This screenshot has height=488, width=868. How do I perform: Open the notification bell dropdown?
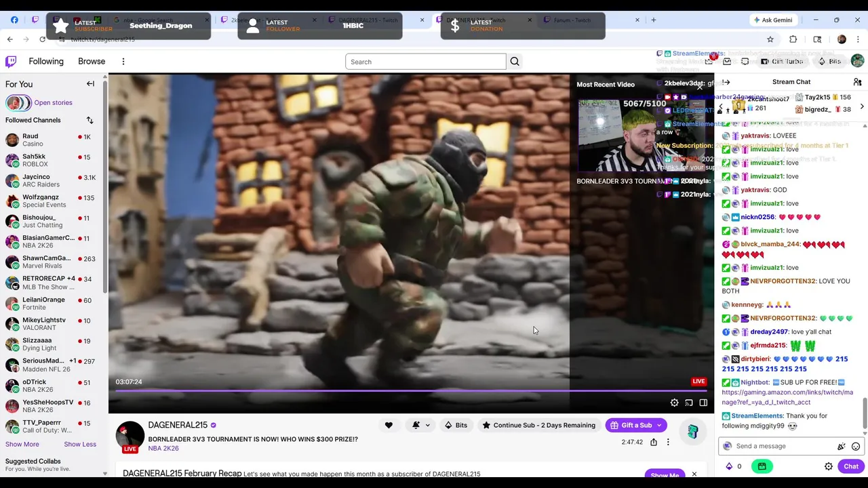tap(420, 425)
